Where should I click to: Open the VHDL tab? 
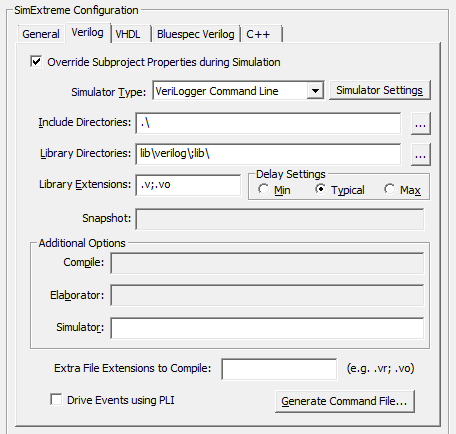pos(128,34)
